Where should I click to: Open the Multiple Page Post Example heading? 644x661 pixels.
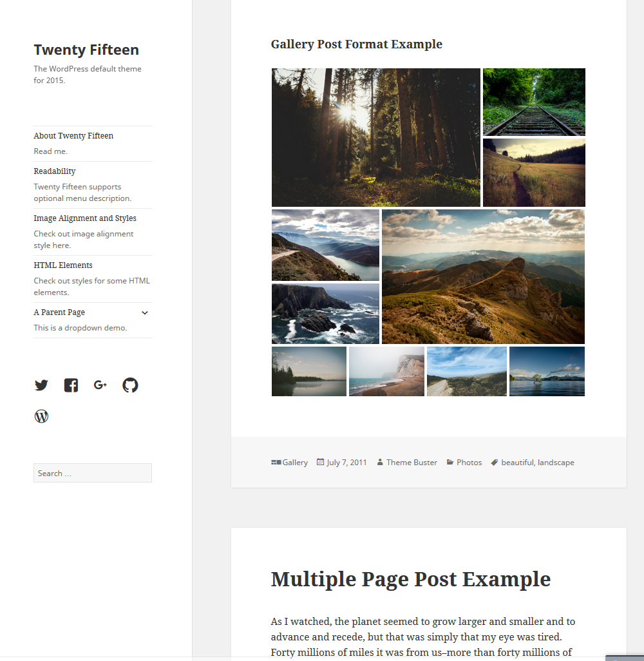(410, 579)
